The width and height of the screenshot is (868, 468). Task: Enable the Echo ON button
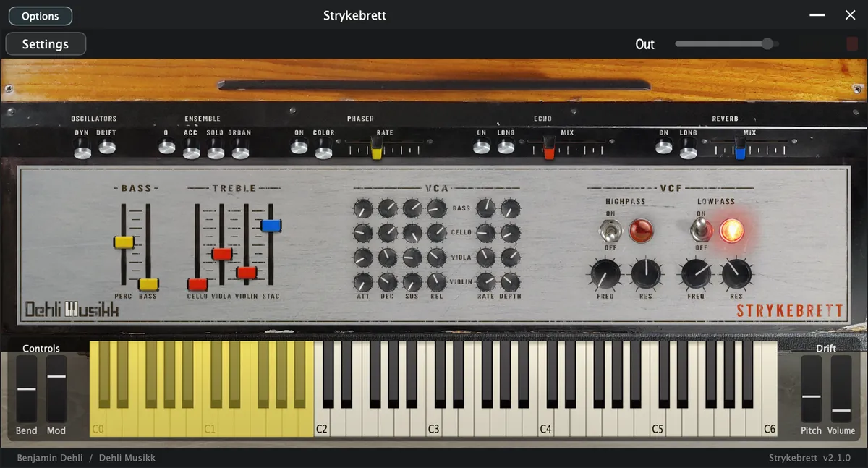point(481,147)
